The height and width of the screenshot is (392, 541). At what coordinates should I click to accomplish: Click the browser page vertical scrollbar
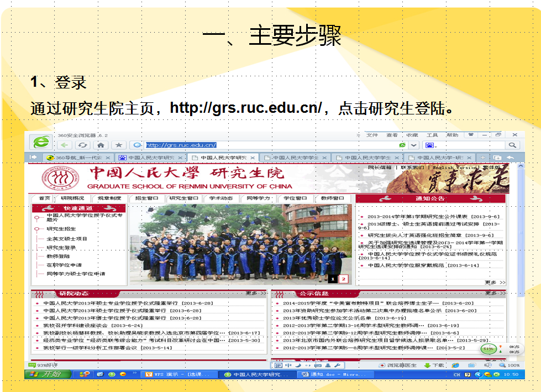[x=521, y=231]
